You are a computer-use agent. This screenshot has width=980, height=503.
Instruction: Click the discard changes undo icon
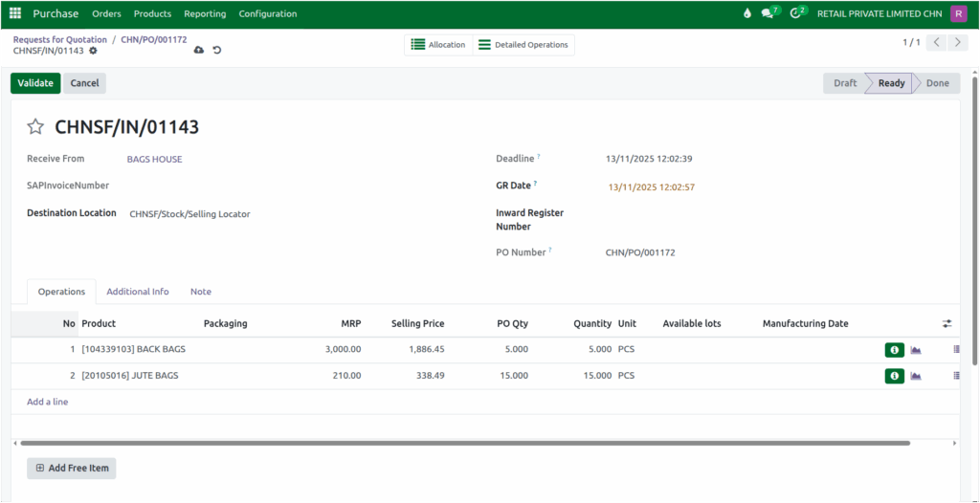pos(217,50)
